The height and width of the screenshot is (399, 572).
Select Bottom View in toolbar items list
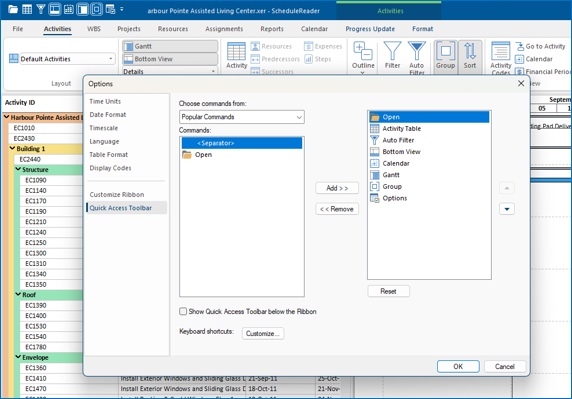pyautogui.click(x=429, y=152)
